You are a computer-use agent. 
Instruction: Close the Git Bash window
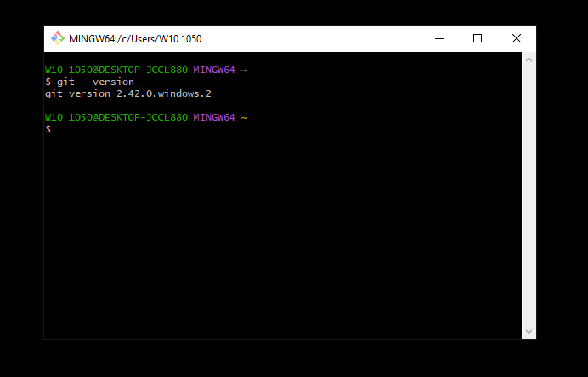pos(517,38)
